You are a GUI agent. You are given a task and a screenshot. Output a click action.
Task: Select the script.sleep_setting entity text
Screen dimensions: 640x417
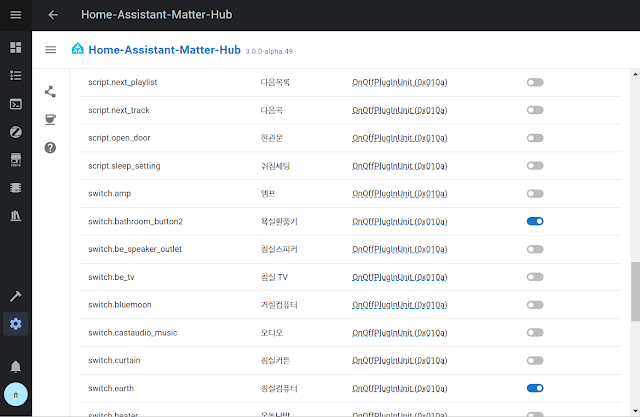click(124, 166)
